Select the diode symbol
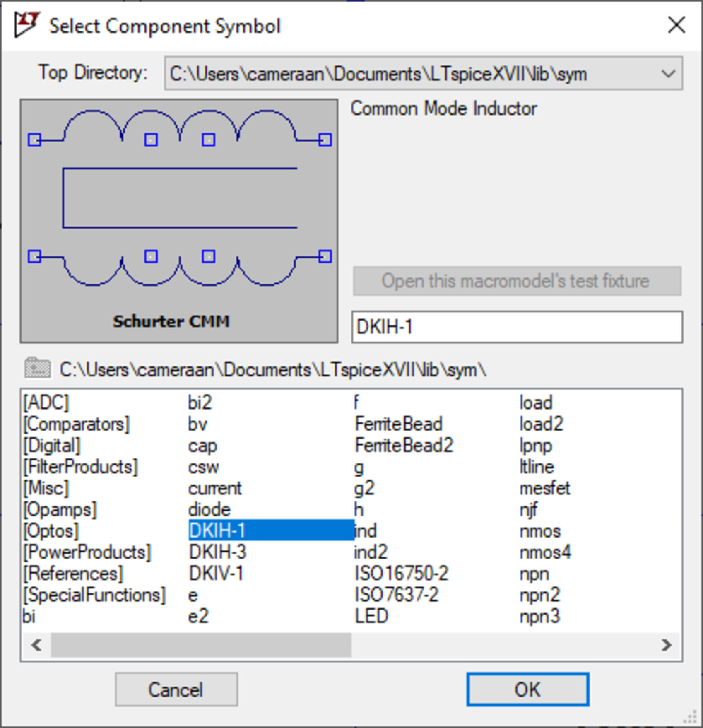703x728 pixels. (209, 510)
